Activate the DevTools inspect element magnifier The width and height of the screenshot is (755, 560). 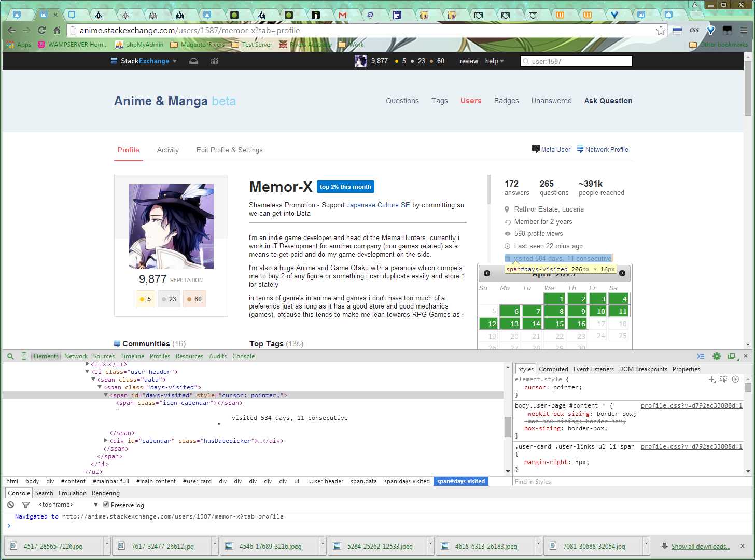click(10, 356)
